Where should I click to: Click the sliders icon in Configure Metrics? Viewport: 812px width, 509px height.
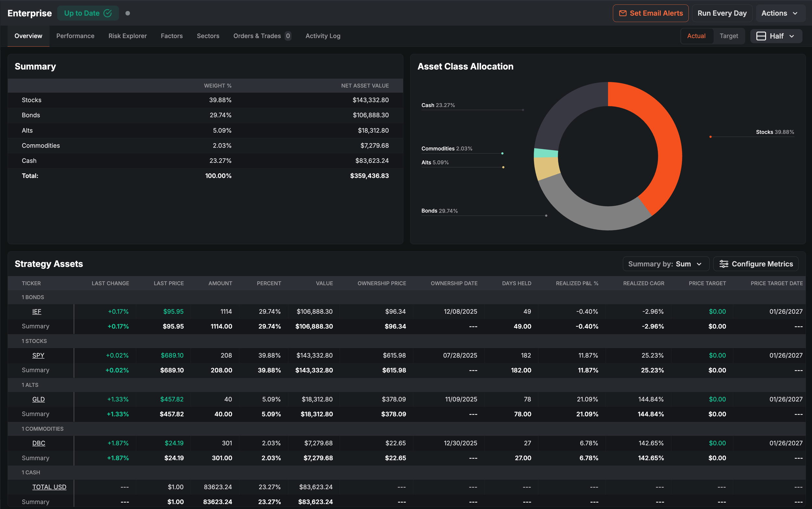tap(724, 264)
